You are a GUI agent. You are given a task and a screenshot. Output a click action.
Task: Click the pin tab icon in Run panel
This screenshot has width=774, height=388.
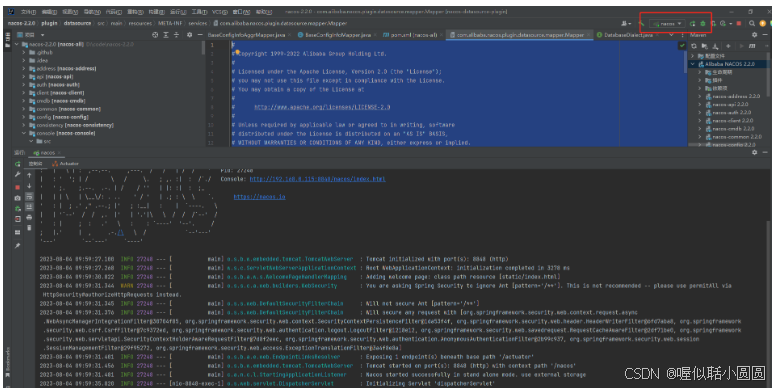18,245
